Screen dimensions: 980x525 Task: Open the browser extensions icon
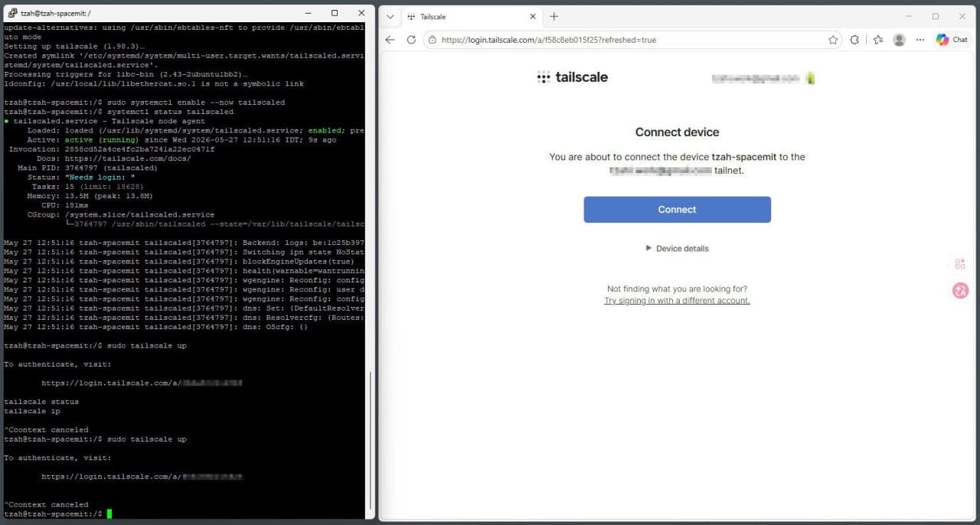(854, 40)
